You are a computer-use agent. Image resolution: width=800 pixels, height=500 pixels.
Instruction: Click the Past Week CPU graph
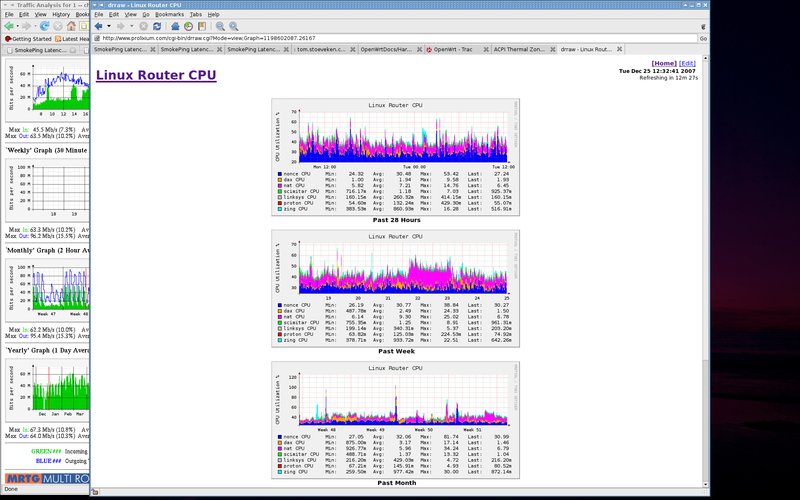(395, 288)
